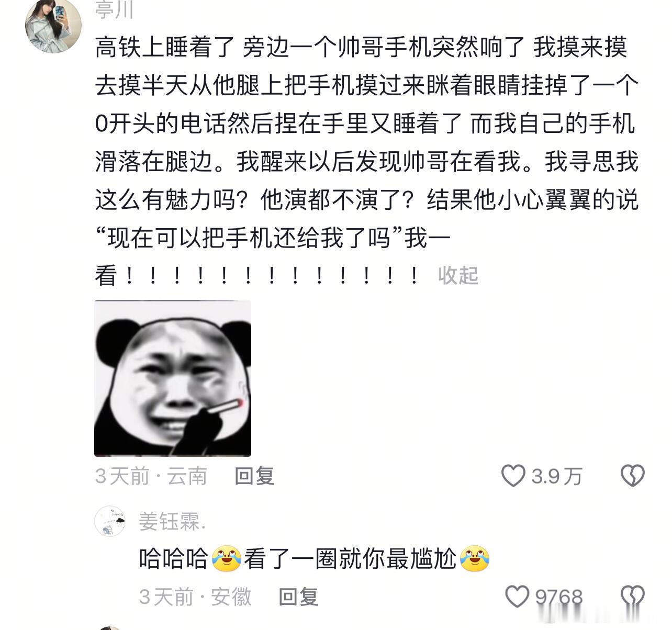Select the 3天前 · 安徽 timestamp
This screenshot has height=630, width=672.
pos(195,597)
